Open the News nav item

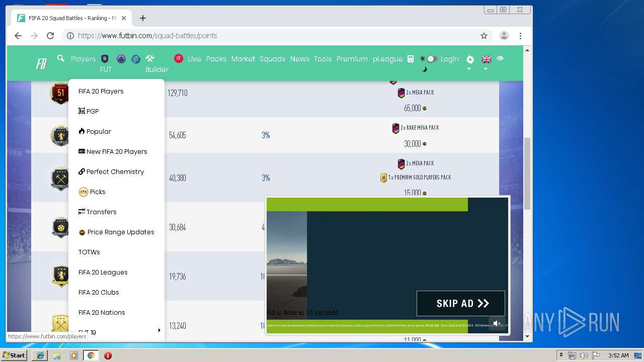299,59
